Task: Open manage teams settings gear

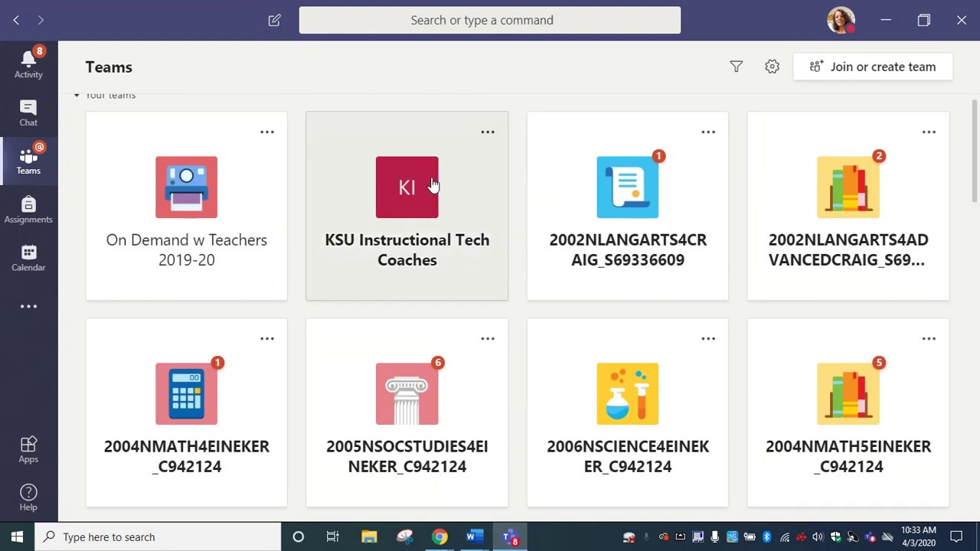Action: (x=772, y=67)
